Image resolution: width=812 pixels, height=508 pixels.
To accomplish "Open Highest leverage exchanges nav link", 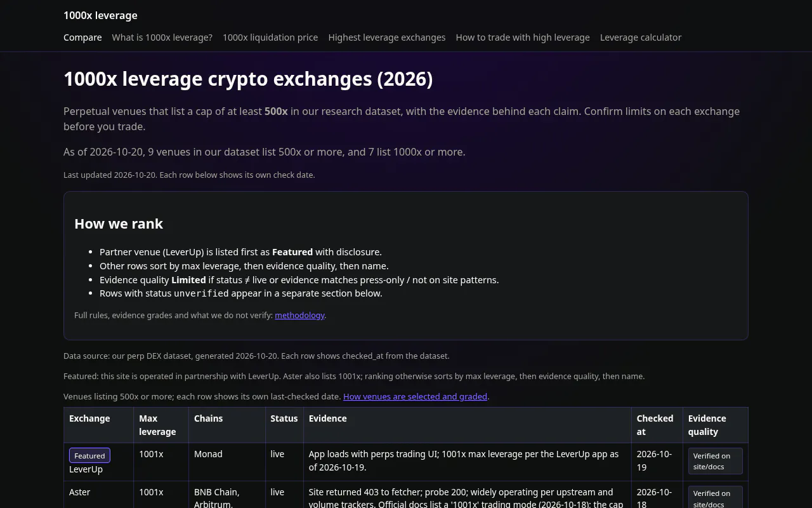I will click(x=387, y=37).
